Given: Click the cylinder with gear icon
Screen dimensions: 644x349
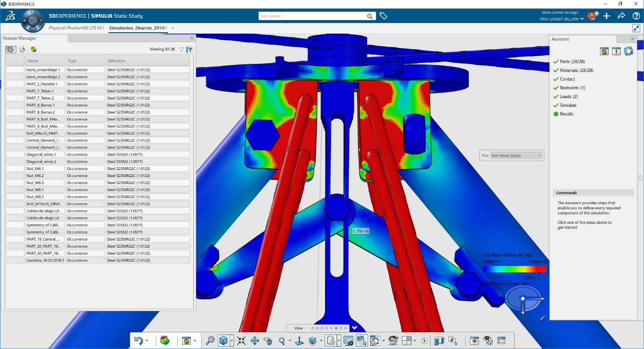Looking at the screenshot, I should tap(331, 341).
